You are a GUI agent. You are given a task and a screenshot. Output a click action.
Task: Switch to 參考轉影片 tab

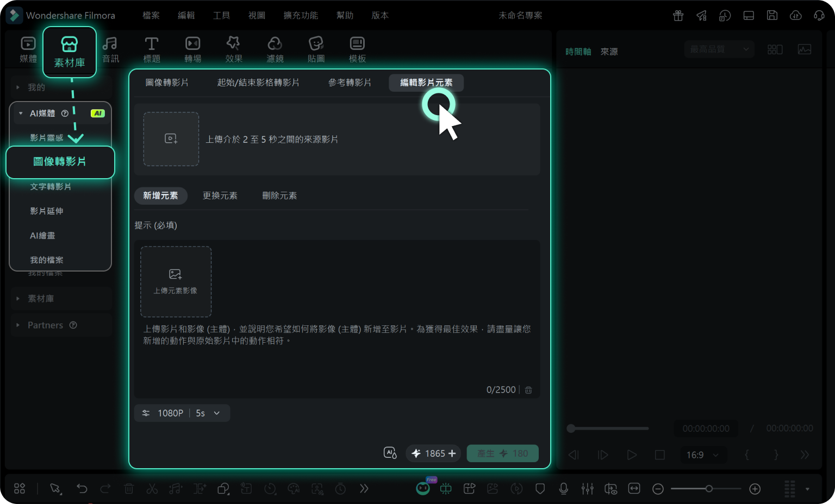(x=350, y=83)
